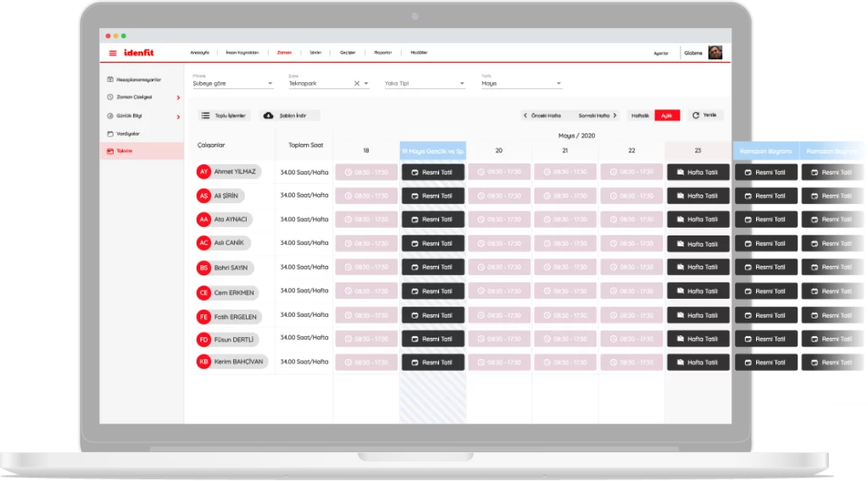Clear the Teknopark branch selection with X
This screenshot has height=481, width=868.
click(x=357, y=84)
